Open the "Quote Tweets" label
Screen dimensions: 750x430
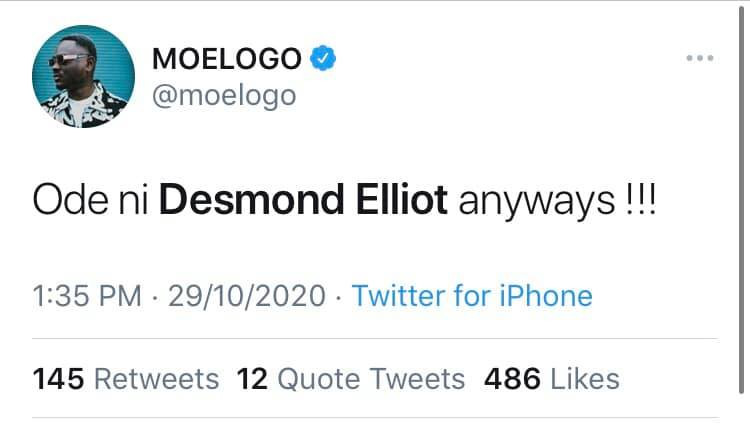[x=370, y=379]
